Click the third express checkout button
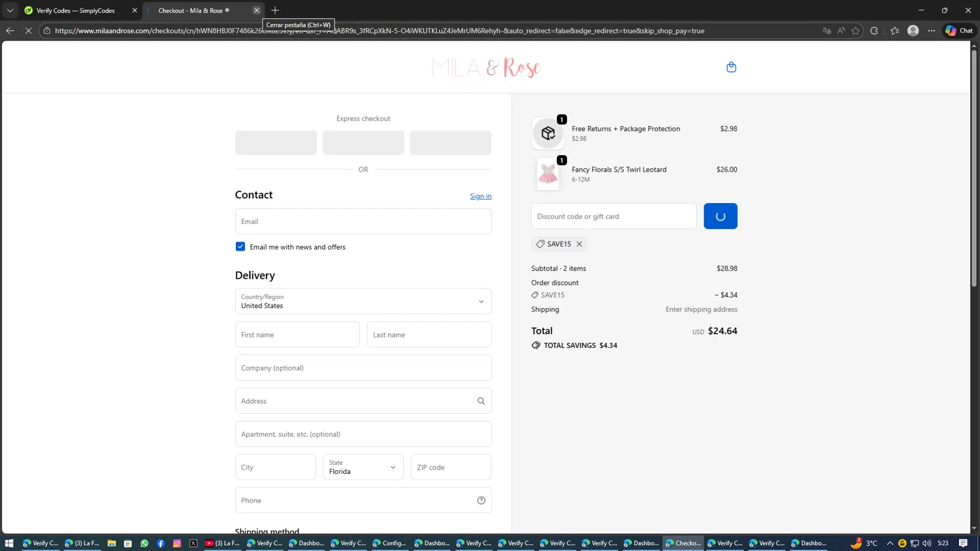980x551 pixels. tap(451, 142)
